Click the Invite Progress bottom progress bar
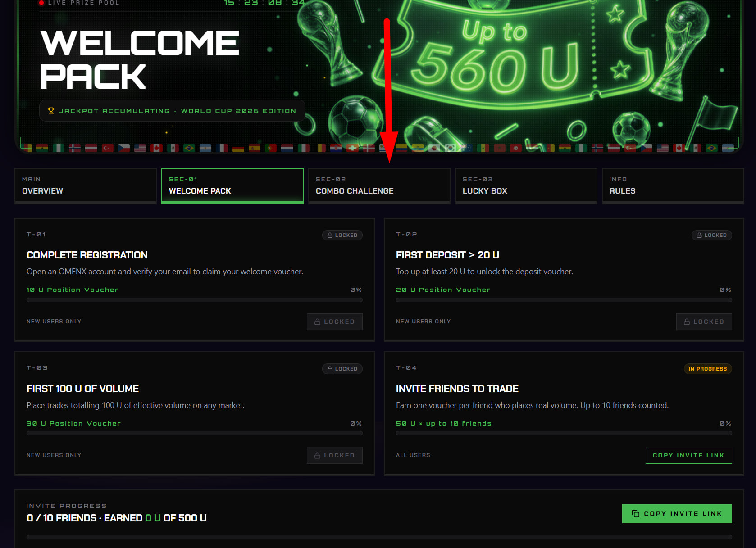The width and height of the screenshot is (756, 548). pos(379,537)
